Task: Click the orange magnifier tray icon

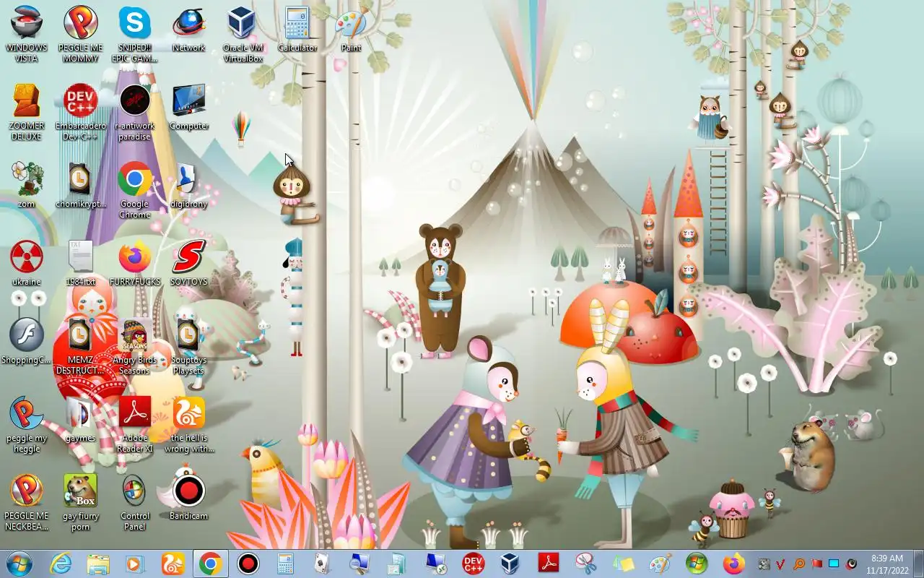Action: pyautogui.click(x=798, y=564)
